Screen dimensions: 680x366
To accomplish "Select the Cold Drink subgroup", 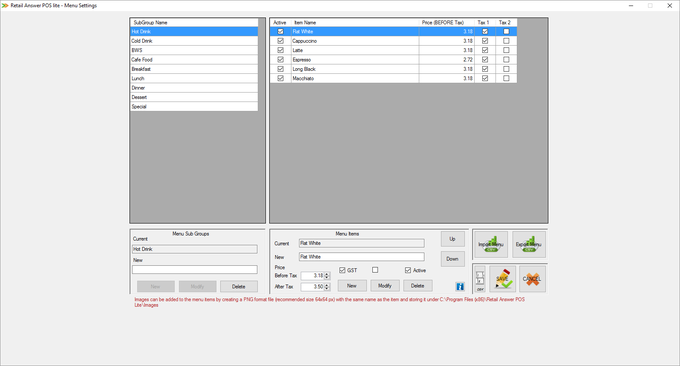I will pyautogui.click(x=194, y=41).
